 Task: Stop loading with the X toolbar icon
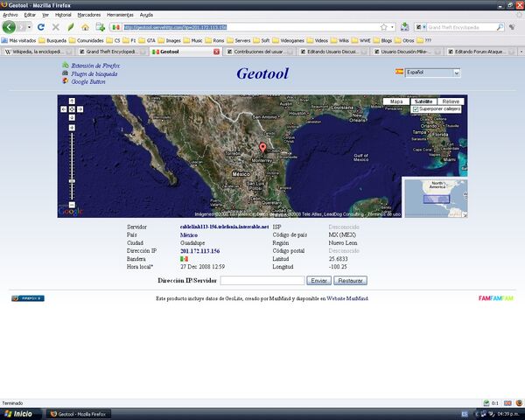[56, 27]
